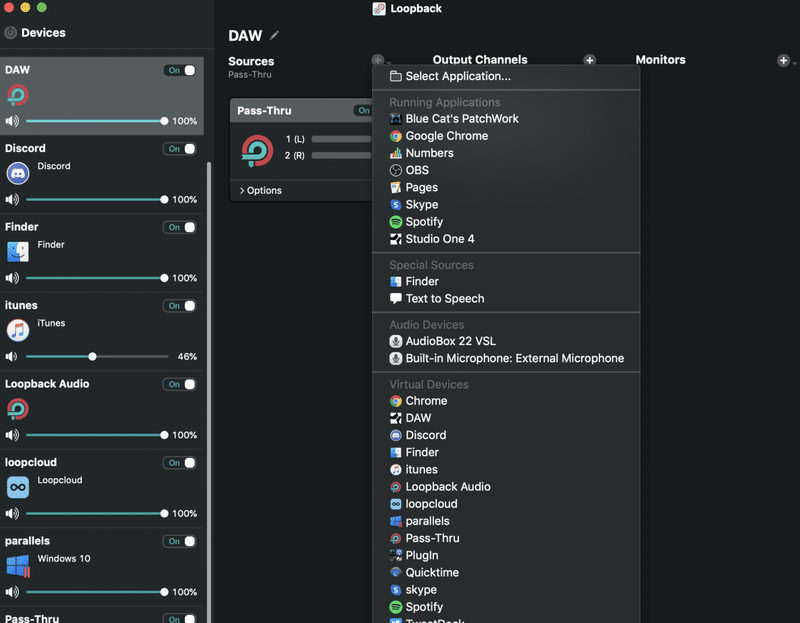The image size is (800, 623).
Task: Select lowercase skype virtual device
Action: 506,590
